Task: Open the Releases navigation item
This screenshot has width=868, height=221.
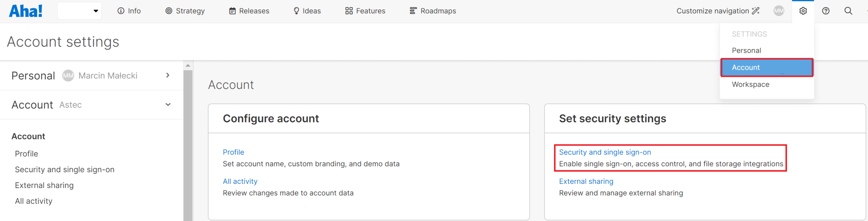Action: pos(249,11)
